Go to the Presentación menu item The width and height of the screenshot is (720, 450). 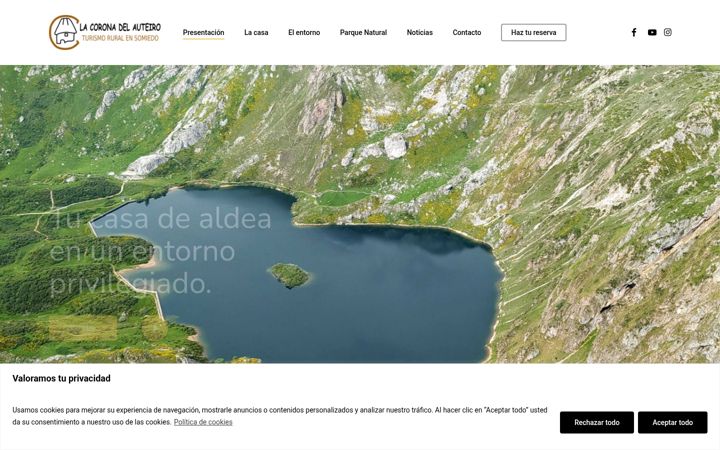tap(203, 33)
